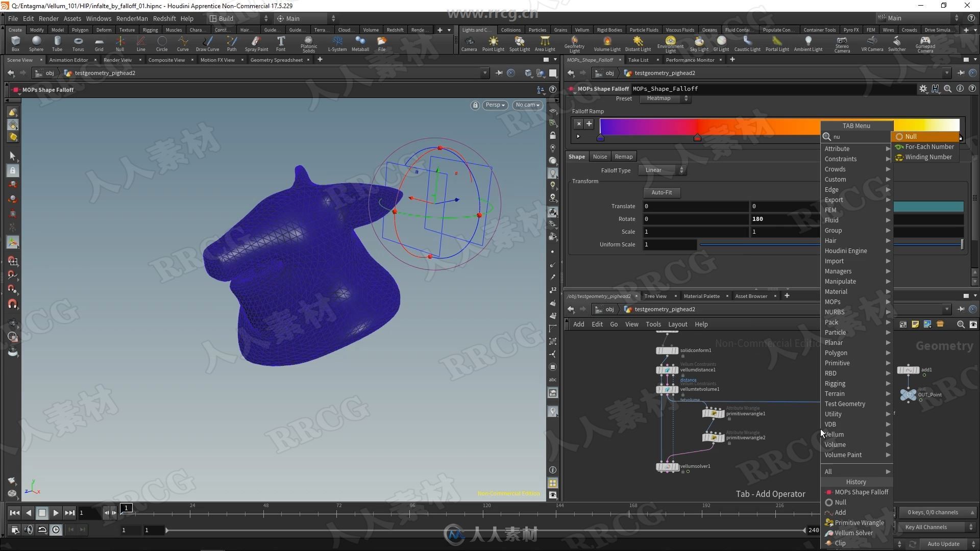Select the Metaball tool
This screenshot has width=980, height=551.
(x=360, y=43)
